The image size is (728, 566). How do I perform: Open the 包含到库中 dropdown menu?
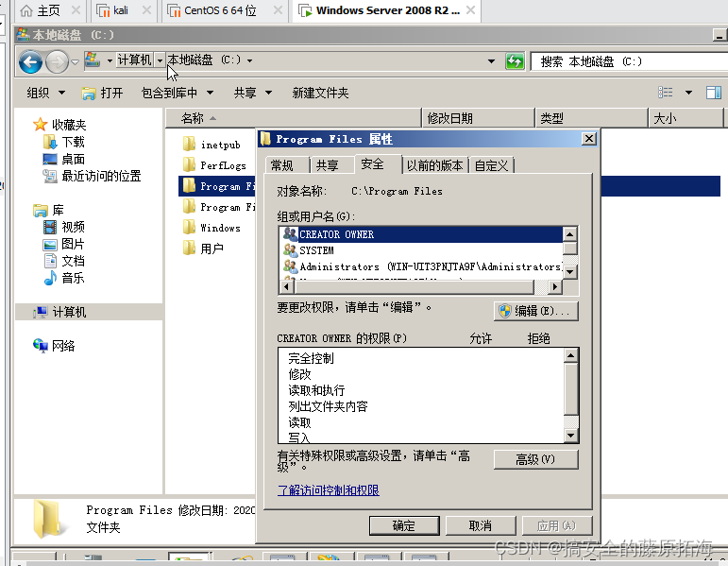coord(177,93)
